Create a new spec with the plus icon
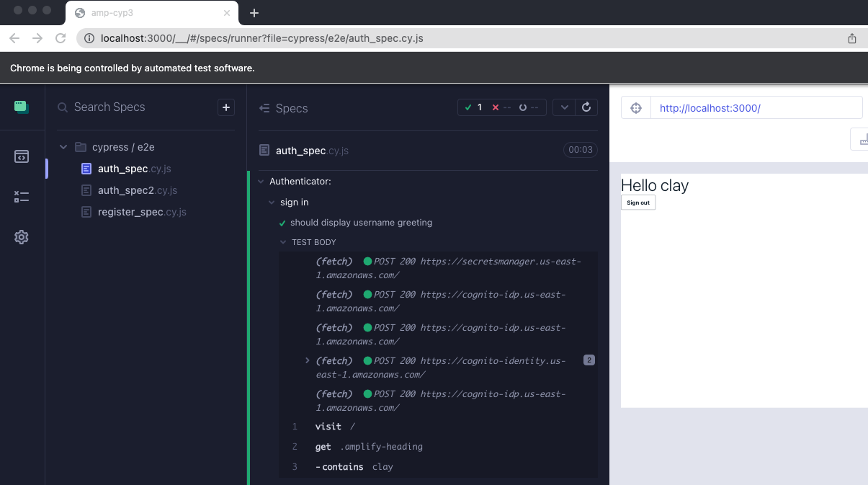Viewport: 868px width, 485px height. click(x=225, y=107)
